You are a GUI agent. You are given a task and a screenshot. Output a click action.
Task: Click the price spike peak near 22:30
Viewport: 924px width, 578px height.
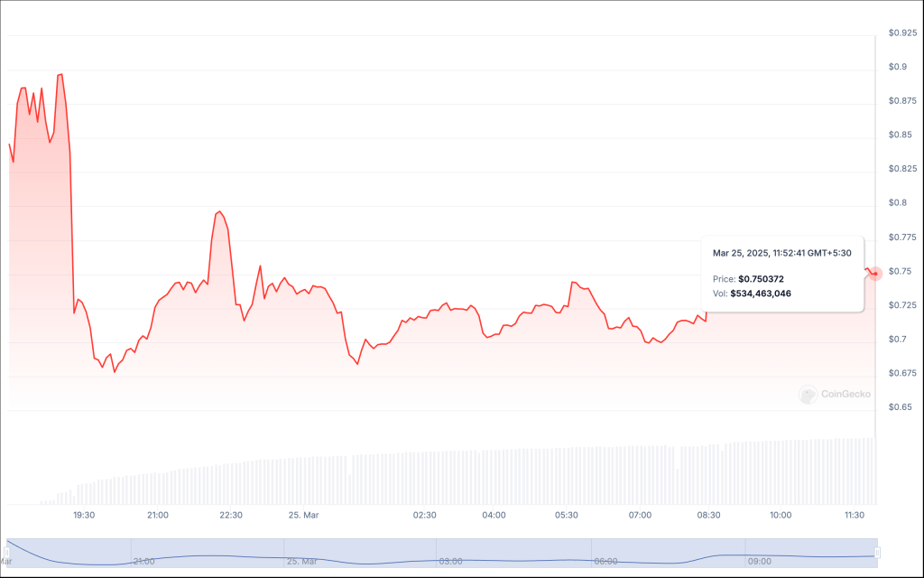219,211
